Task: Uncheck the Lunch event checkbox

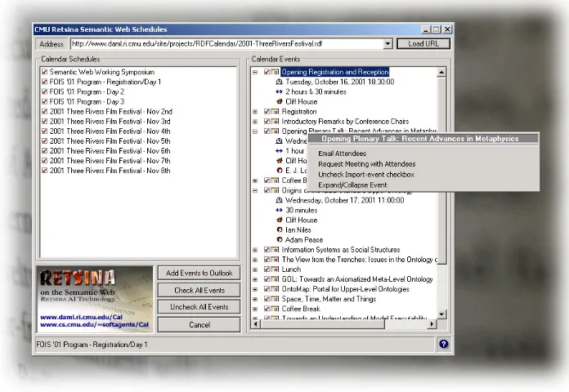Action: (x=267, y=269)
